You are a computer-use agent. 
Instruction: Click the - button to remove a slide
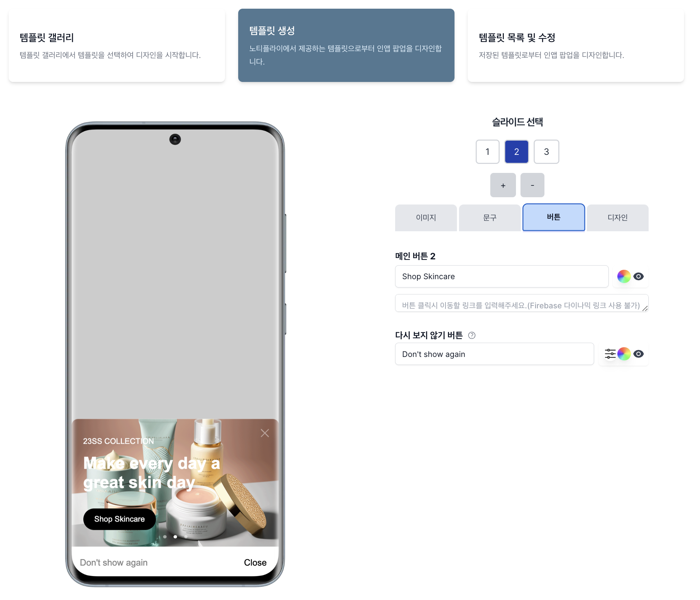tap(532, 185)
